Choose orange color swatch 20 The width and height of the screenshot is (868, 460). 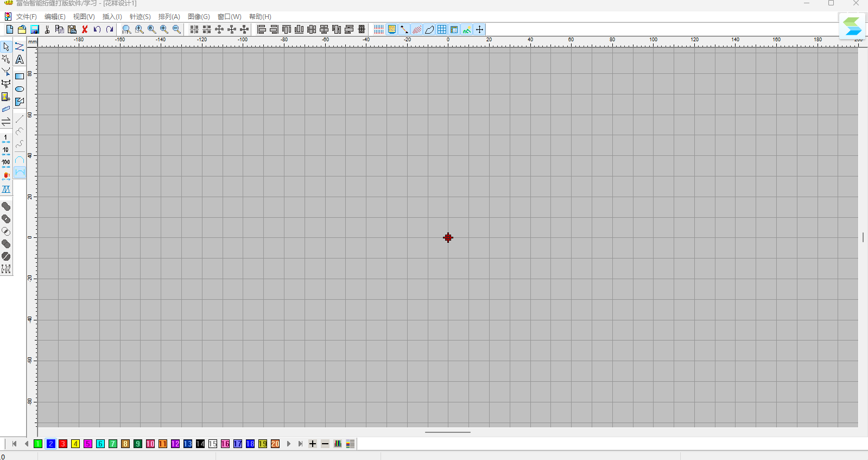[275, 444]
